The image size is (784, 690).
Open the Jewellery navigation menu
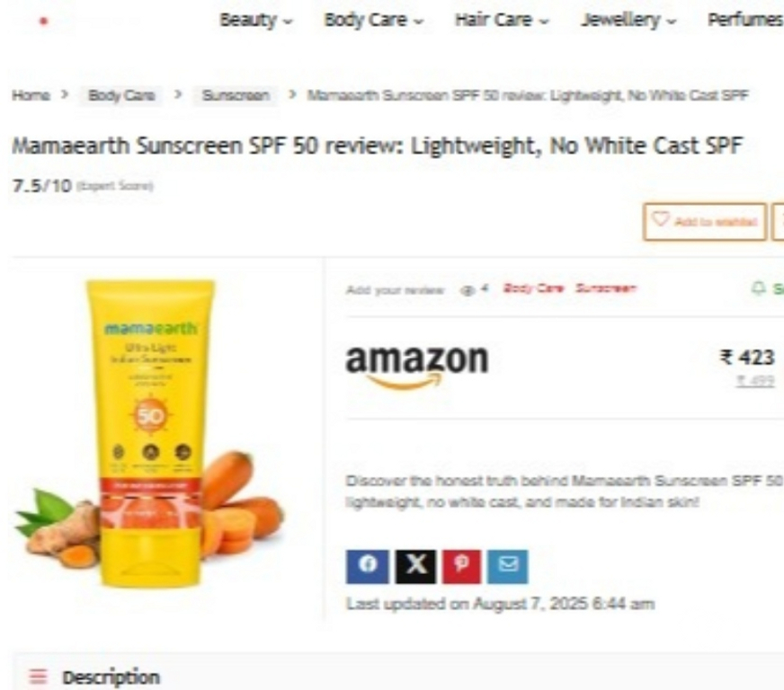(628, 21)
